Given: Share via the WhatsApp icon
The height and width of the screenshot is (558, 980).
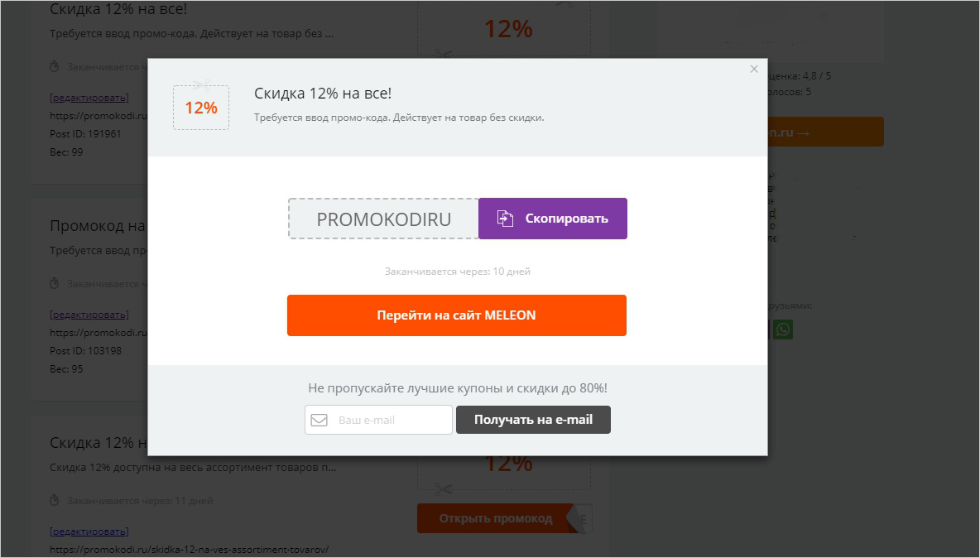Looking at the screenshot, I should click(x=782, y=330).
